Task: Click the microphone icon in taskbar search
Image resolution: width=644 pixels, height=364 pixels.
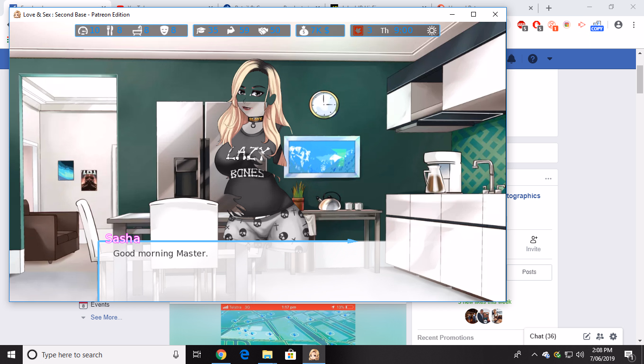Action: [176, 355]
